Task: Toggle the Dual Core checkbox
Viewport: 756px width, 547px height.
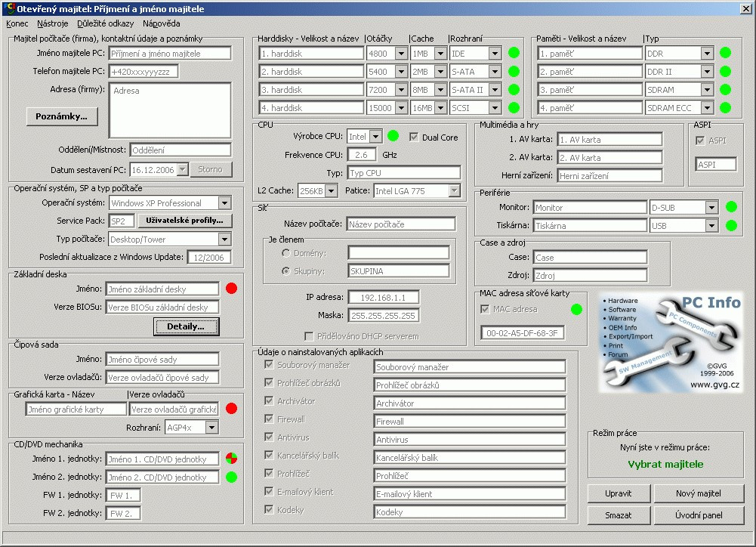Action: click(414, 137)
